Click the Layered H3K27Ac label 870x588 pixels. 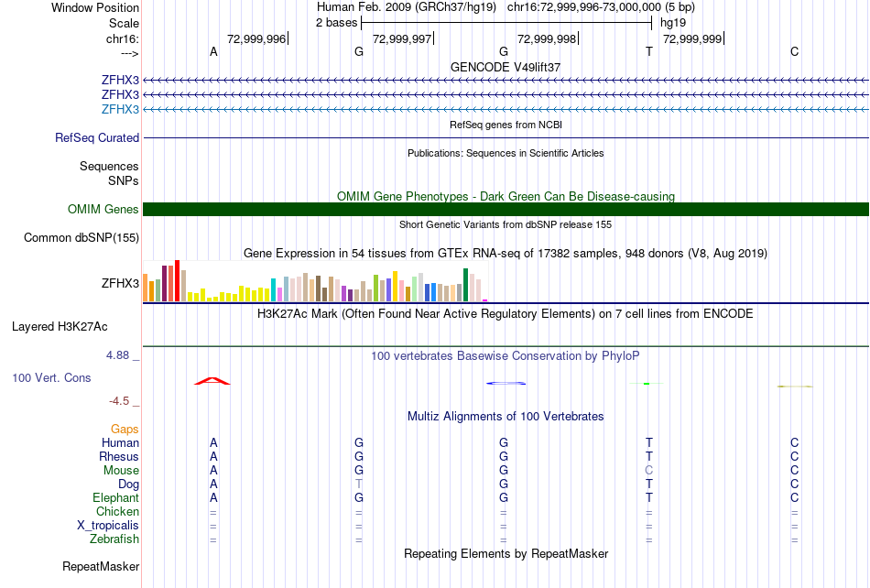pos(60,327)
